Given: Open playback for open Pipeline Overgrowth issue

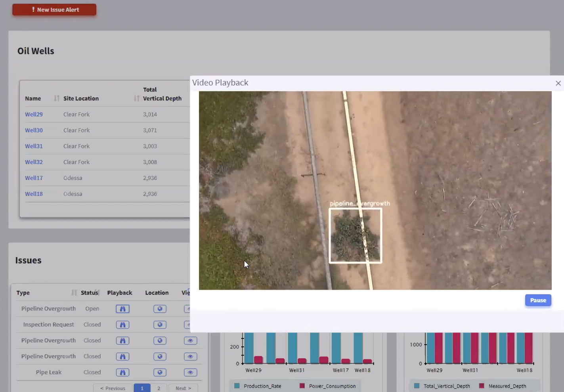Looking at the screenshot, I should [x=122, y=309].
